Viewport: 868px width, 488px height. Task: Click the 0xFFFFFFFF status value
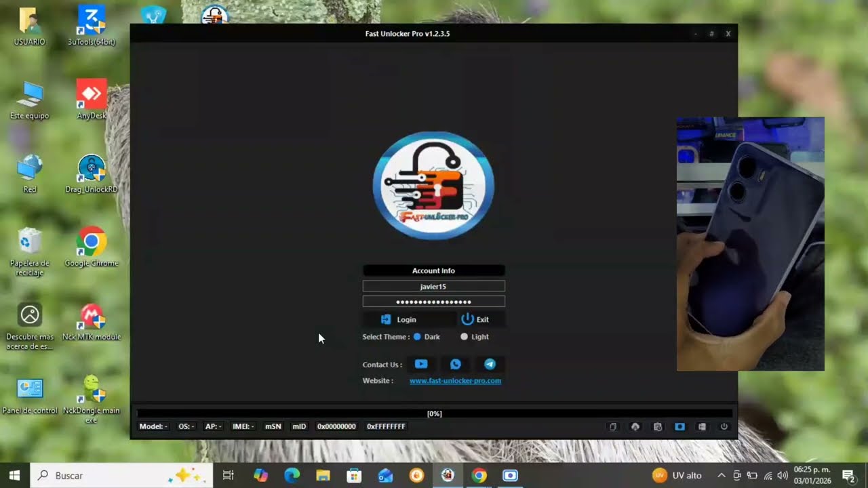point(386,426)
